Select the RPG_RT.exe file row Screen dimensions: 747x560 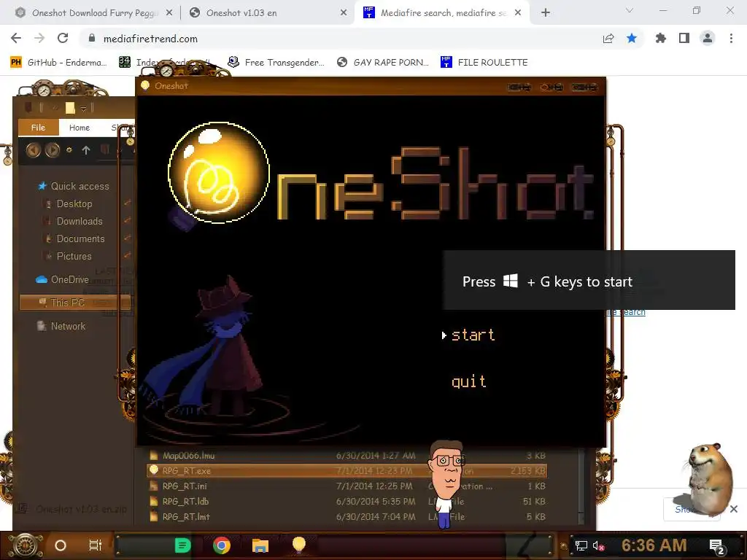coord(347,471)
